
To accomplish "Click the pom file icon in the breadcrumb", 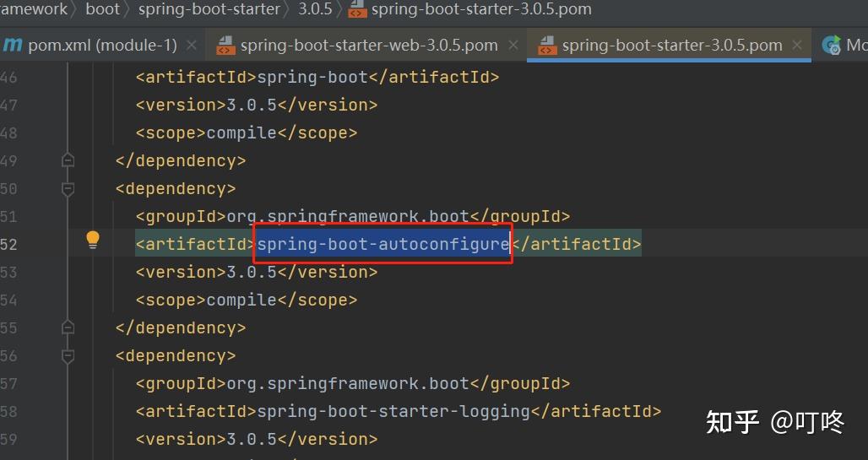I will pyautogui.click(x=358, y=9).
